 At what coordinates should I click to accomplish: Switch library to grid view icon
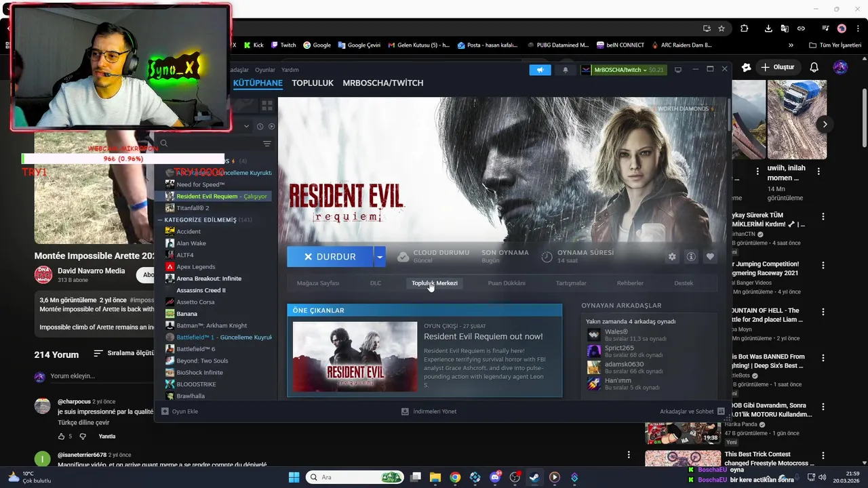coord(267,106)
